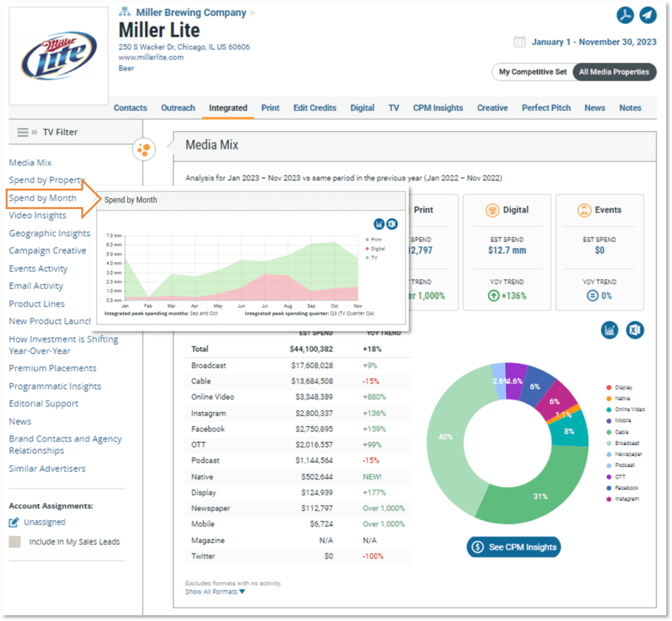This screenshot has height=621, width=672.
Task: Export Media Mix table to Excel
Action: (635, 331)
